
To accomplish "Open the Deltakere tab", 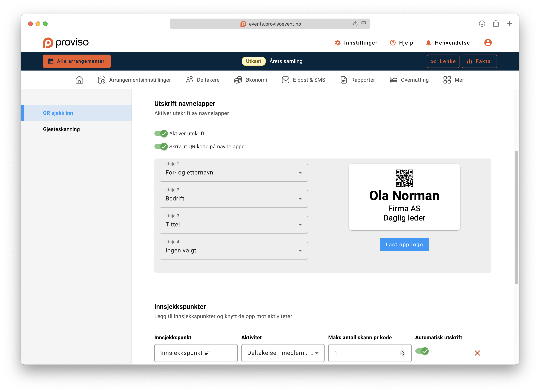I will click(x=202, y=80).
